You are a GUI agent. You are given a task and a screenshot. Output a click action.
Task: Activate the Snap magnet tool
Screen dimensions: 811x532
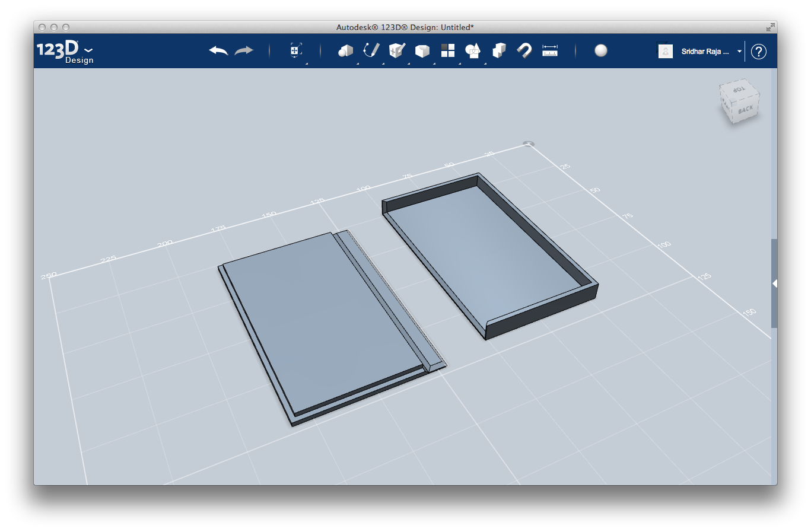[x=524, y=50]
